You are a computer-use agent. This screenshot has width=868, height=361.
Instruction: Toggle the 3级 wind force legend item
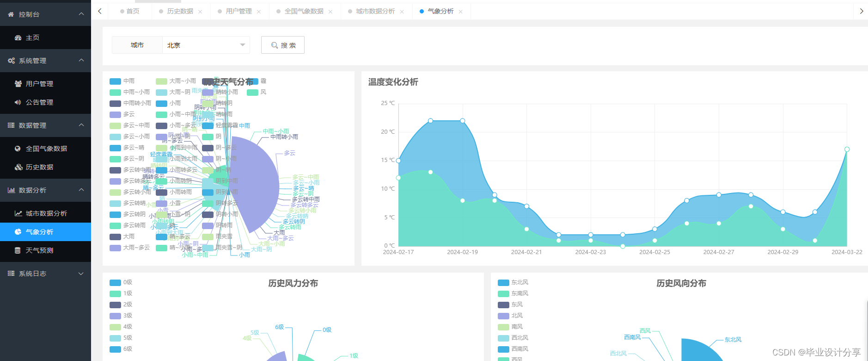pyautogui.click(x=121, y=316)
